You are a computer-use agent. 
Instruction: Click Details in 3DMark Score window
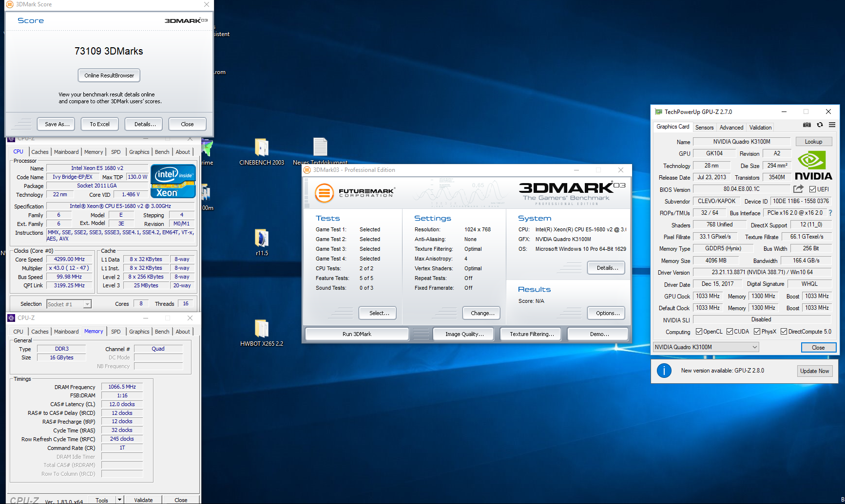[x=145, y=124]
